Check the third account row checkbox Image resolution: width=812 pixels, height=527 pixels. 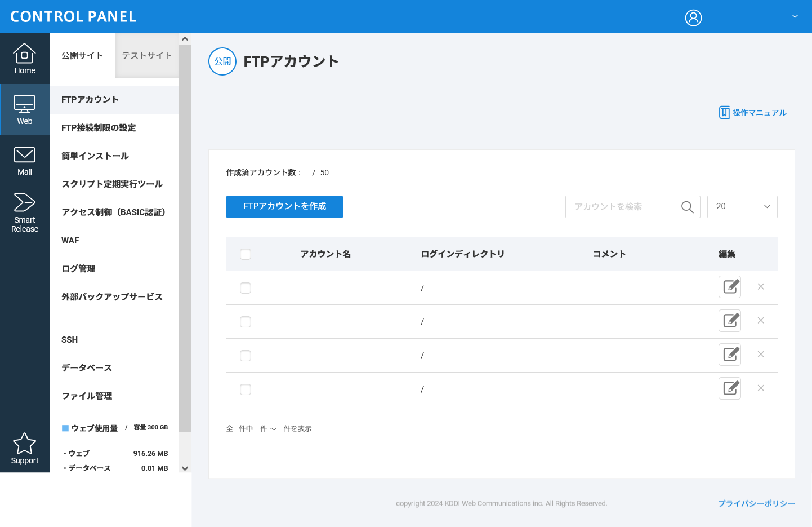(246, 356)
